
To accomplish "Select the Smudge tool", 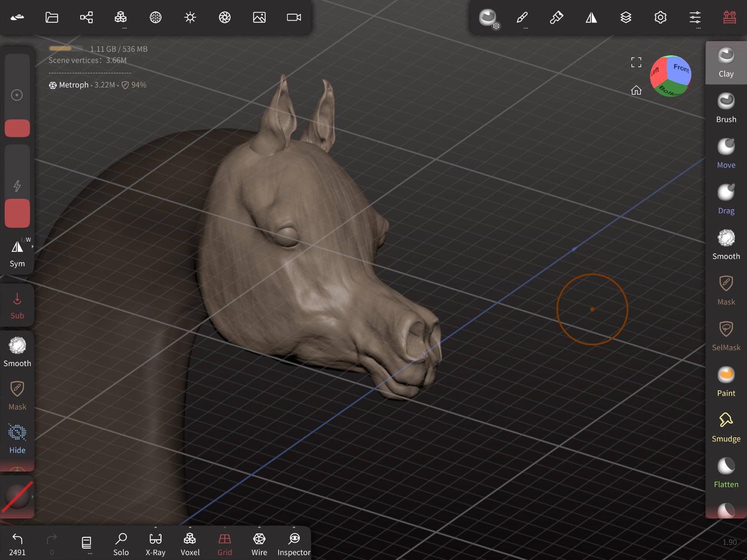I will [x=726, y=427].
